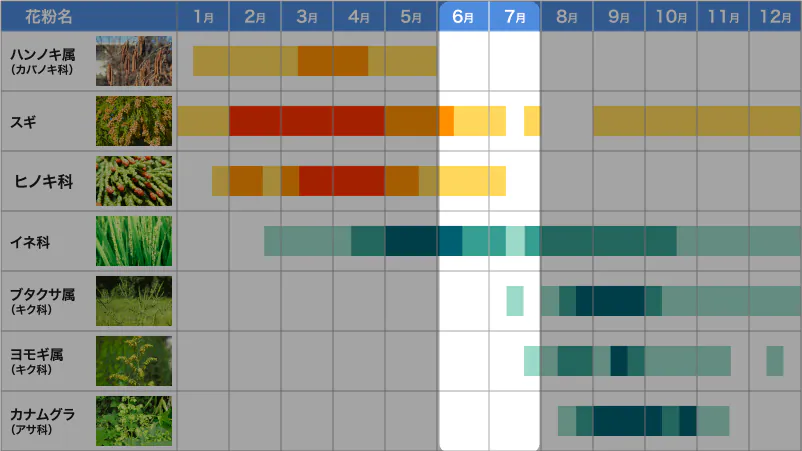This screenshot has height=451, width=802.
Task: Select the 3月 month column header
Action: point(307,16)
